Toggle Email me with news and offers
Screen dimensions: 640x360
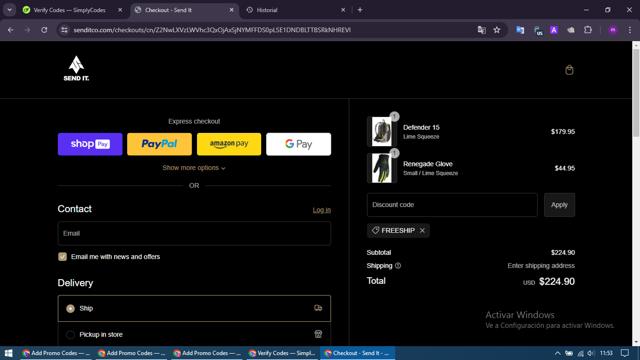[62, 257]
